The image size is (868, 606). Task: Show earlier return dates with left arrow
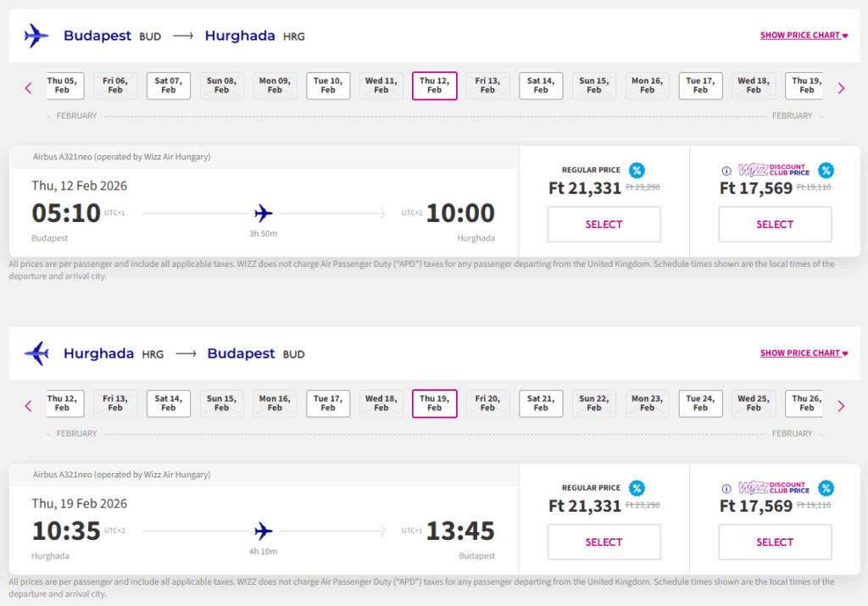[28, 406]
